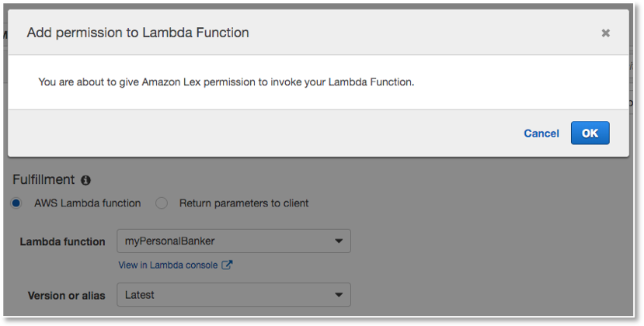
Task: Close the Add permission dialog with X
Action: (x=605, y=33)
